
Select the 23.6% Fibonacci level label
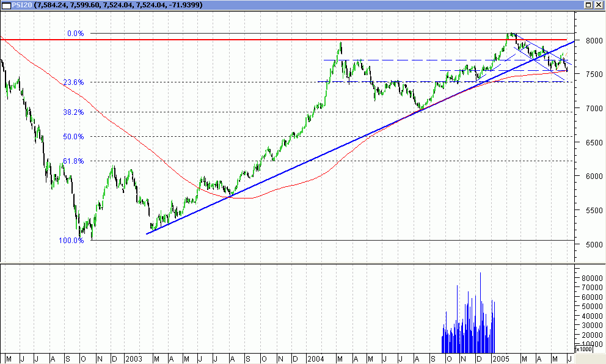pos(73,82)
